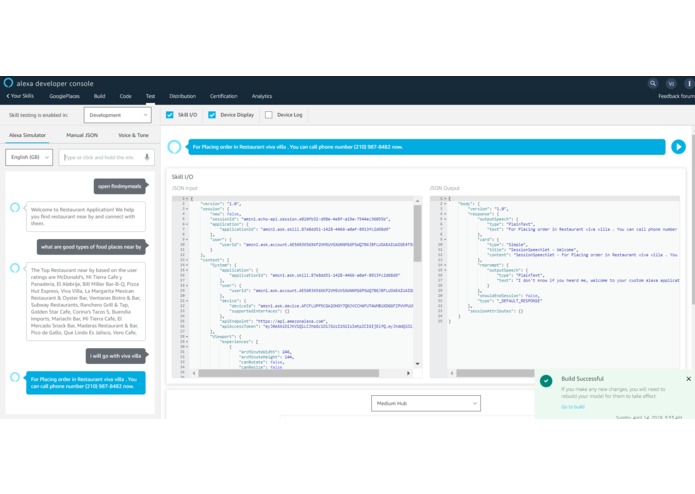This screenshot has width=695, height=494.
Task: Click the microphone icon in input box
Action: (147, 157)
